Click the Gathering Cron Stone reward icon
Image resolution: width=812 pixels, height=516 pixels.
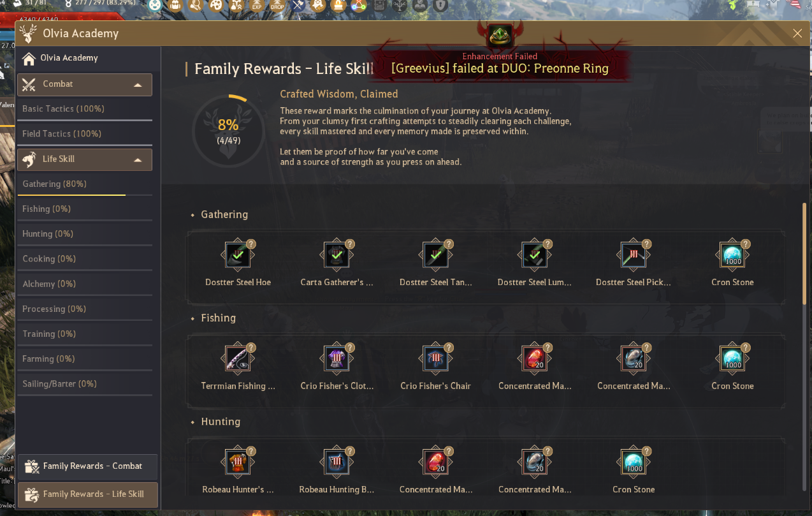pyautogui.click(x=732, y=256)
